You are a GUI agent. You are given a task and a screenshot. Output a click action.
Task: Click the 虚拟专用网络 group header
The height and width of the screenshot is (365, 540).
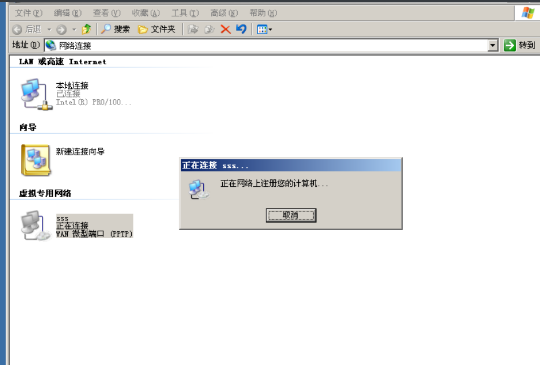[45, 194]
